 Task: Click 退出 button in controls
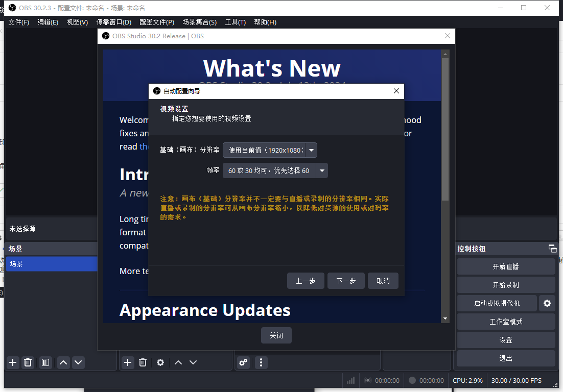click(x=506, y=358)
